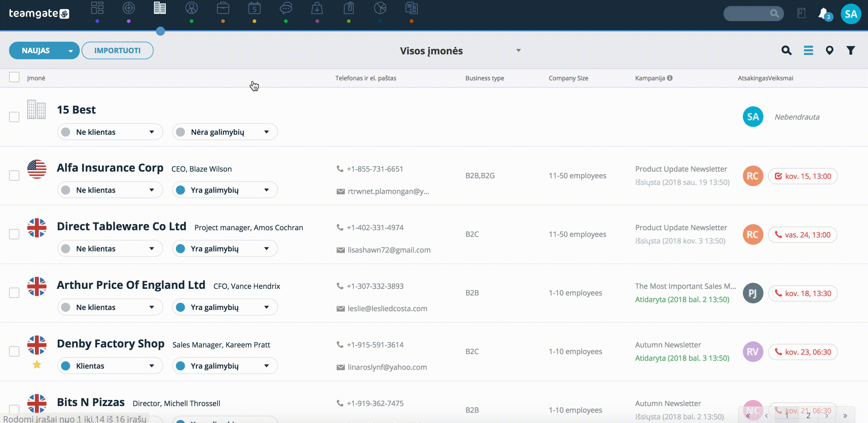Click the Kampanija info icon
Viewport: 868px width, 423px height.
point(670,78)
